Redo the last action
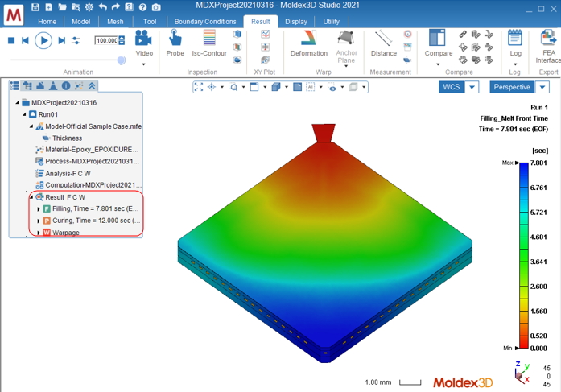This screenshot has width=561, height=392. pos(116,6)
